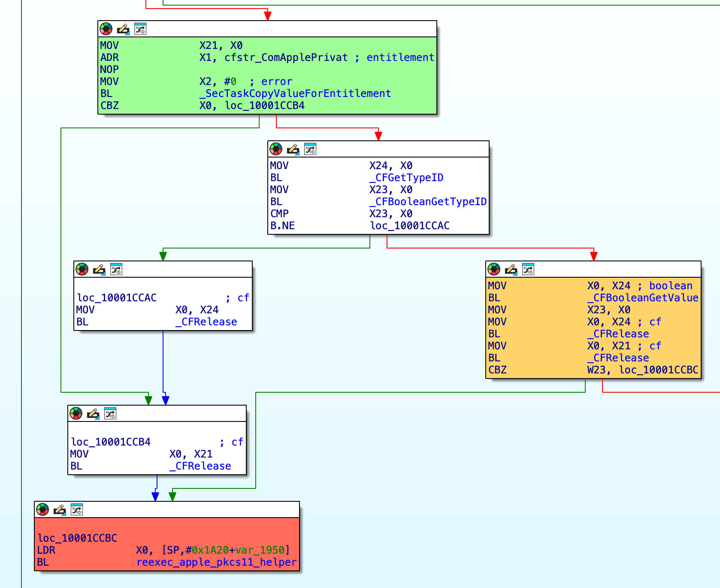Click the _CFGetTypeID function name
The width and height of the screenshot is (720, 588).
pos(407,177)
